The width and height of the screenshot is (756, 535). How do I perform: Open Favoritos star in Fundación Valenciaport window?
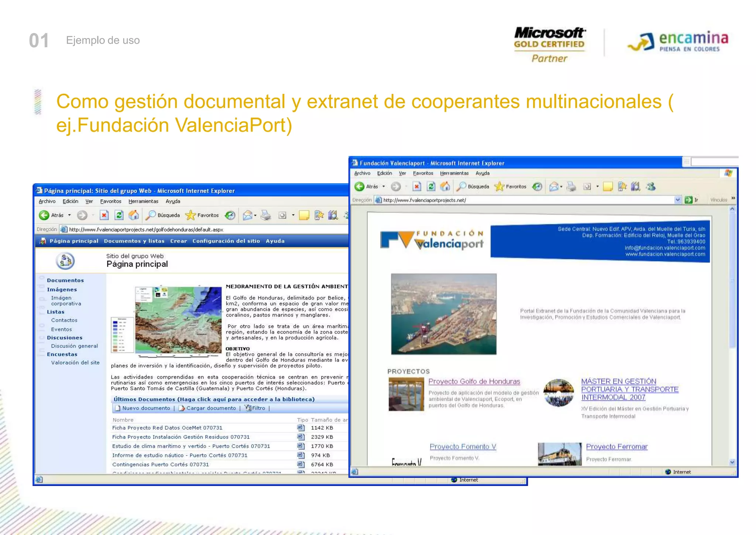coord(511,187)
